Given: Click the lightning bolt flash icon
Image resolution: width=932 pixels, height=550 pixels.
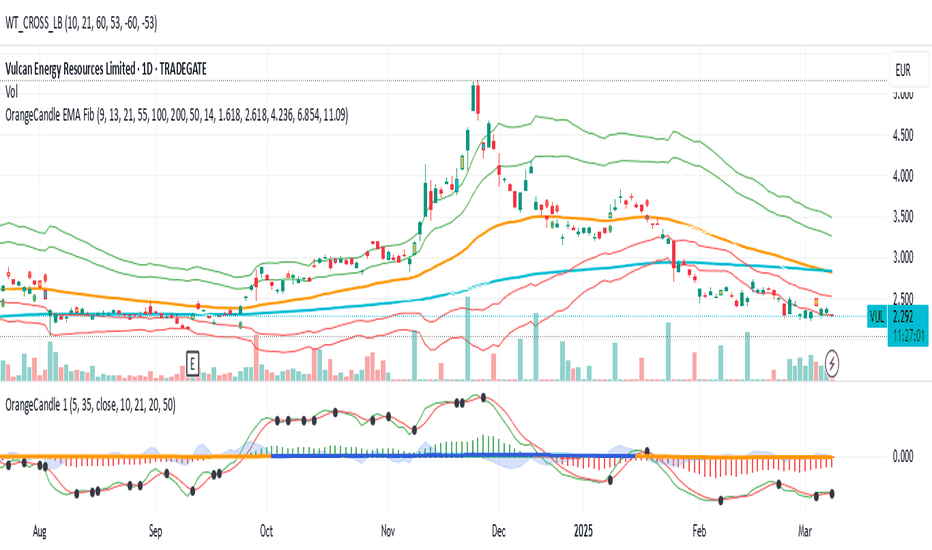Looking at the screenshot, I should pyautogui.click(x=832, y=363).
